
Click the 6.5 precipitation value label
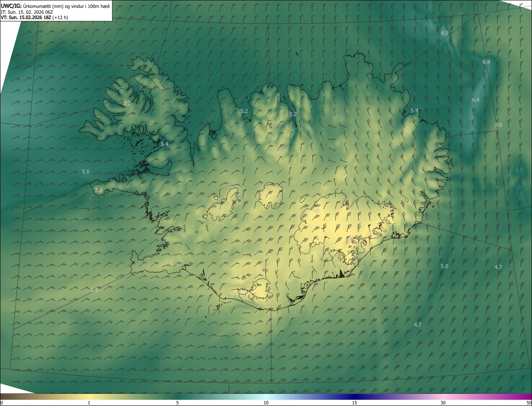pyautogui.click(x=445, y=33)
